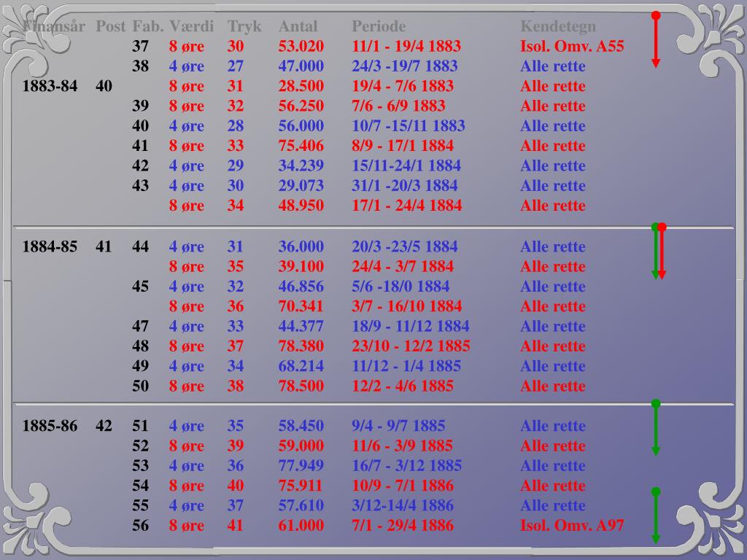This screenshot has height=560, width=747.
Task: Click the period 17/1 - 24/4 1884
Action: 407,206
